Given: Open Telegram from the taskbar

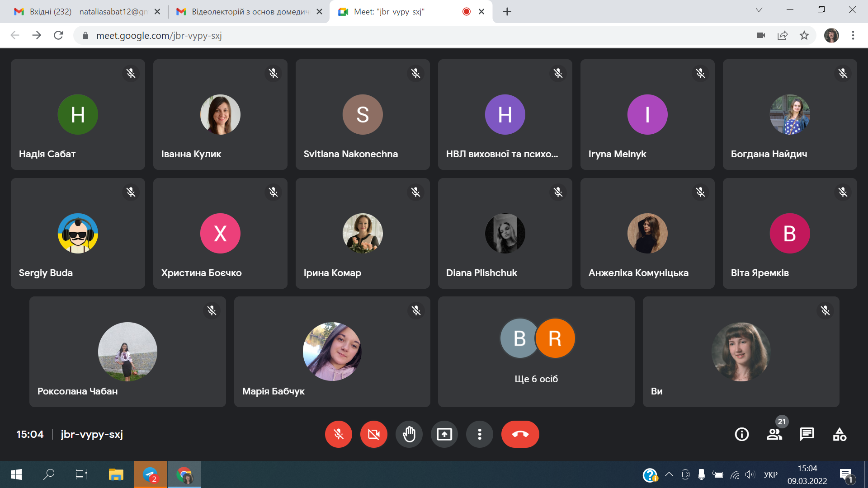Looking at the screenshot, I should 150,474.
